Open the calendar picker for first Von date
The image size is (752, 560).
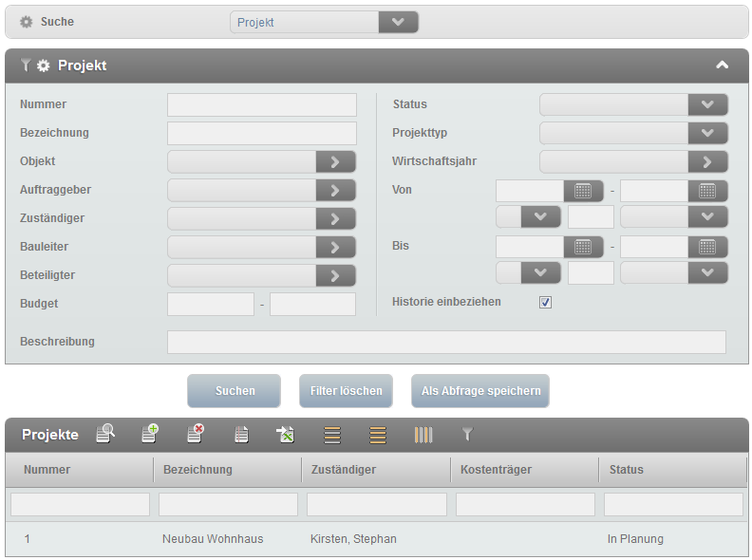583,190
